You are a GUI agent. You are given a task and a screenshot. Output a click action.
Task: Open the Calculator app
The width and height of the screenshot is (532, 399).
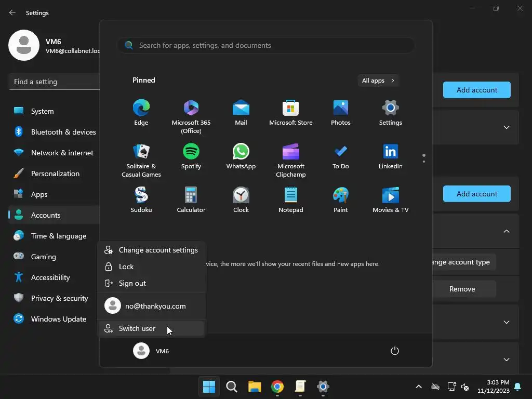click(191, 200)
